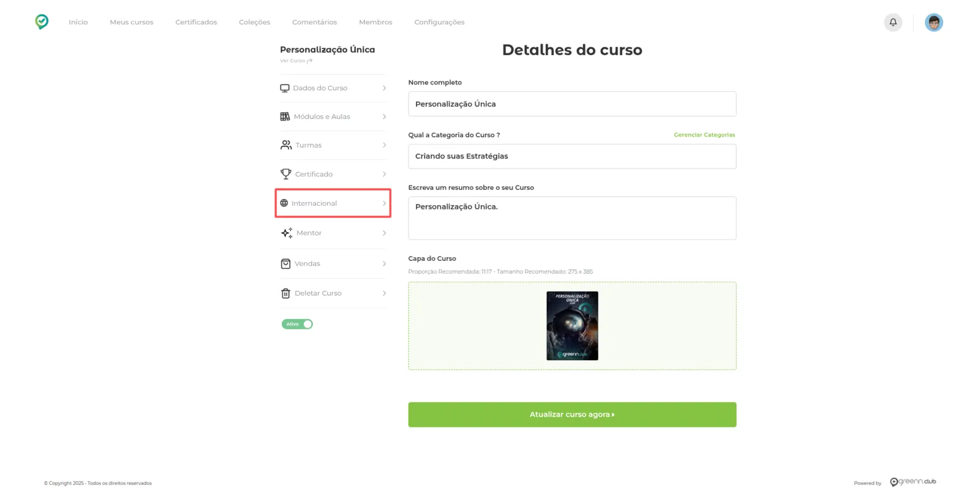This screenshot has height=493, width=980.
Task: Click the globe icon beside Internacional
Action: 284,203
